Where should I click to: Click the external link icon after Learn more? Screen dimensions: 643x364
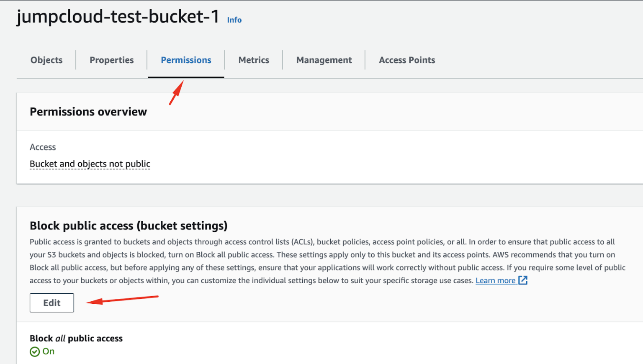[x=523, y=280]
